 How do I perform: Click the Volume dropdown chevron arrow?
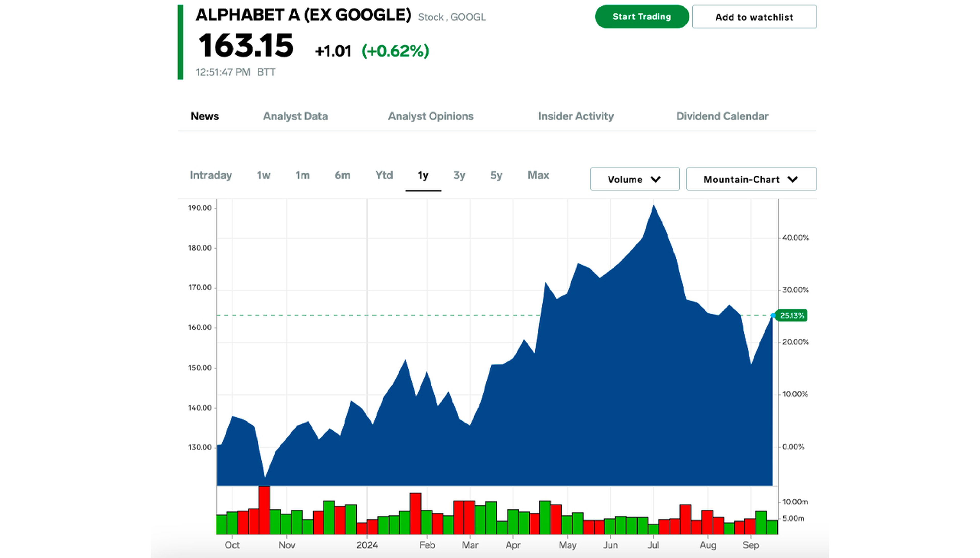pos(656,179)
